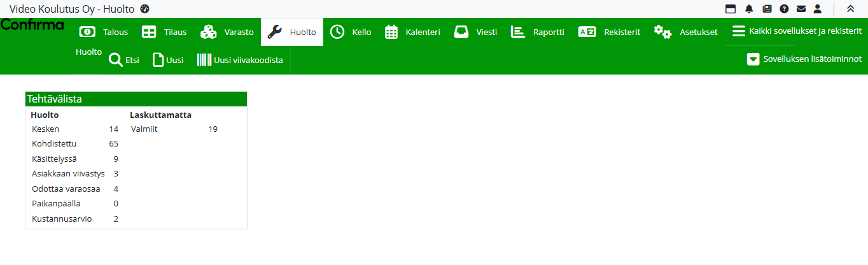
Task: Select the Raportti tab
Action: [538, 32]
